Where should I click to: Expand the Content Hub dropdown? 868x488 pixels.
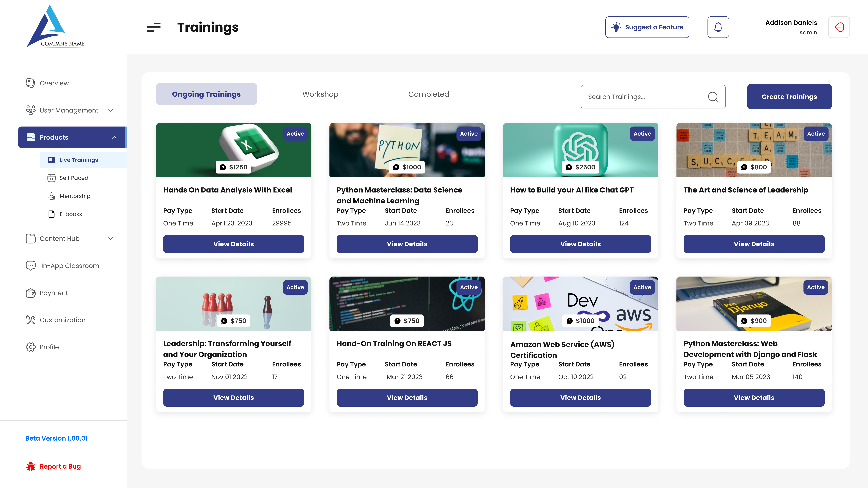point(110,238)
